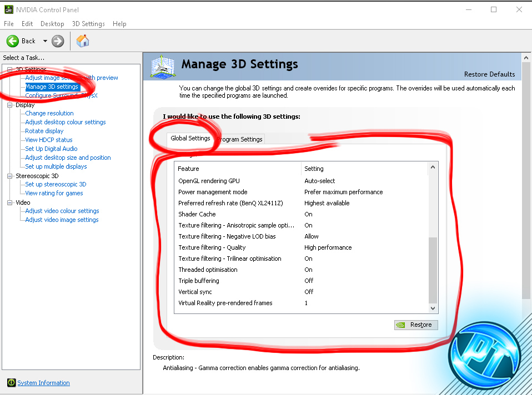The width and height of the screenshot is (532, 395).
Task: Open the 3D Settings menu
Action: click(88, 24)
